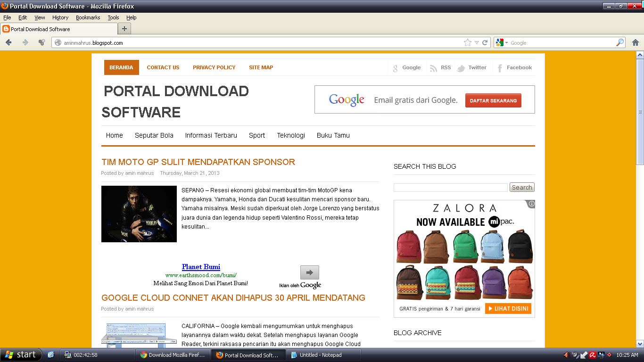Open the URL bar history dropdown arrow
Viewport: 644px width, 362px height.
click(477, 42)
